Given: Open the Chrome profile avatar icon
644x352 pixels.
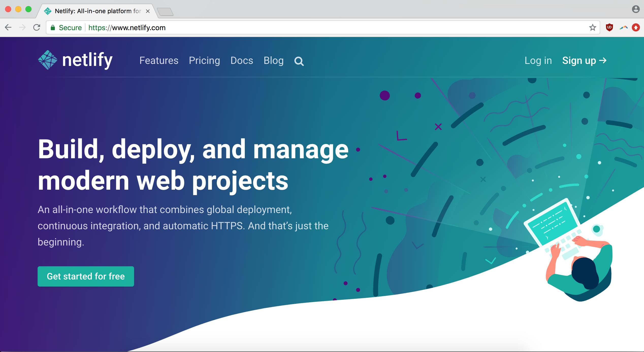Looking at the screenshot, I should (x=636, y=9).
